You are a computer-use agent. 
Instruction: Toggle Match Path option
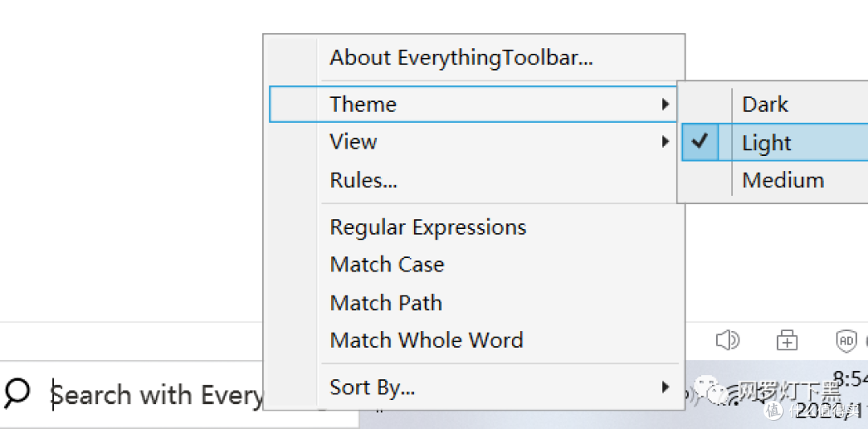pos(386,303)
